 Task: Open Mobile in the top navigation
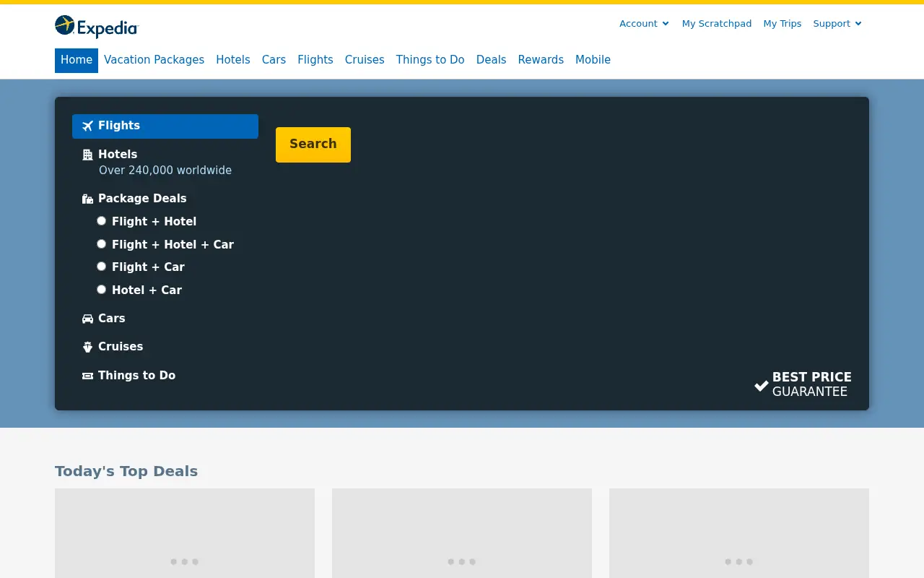pyautogui.click(x=593, y=60)
